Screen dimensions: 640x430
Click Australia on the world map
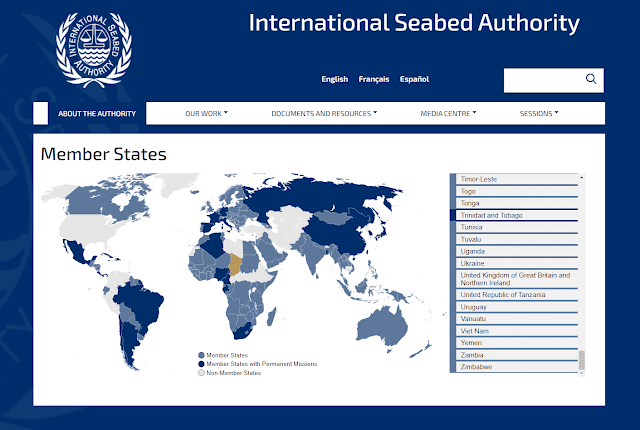382,326
